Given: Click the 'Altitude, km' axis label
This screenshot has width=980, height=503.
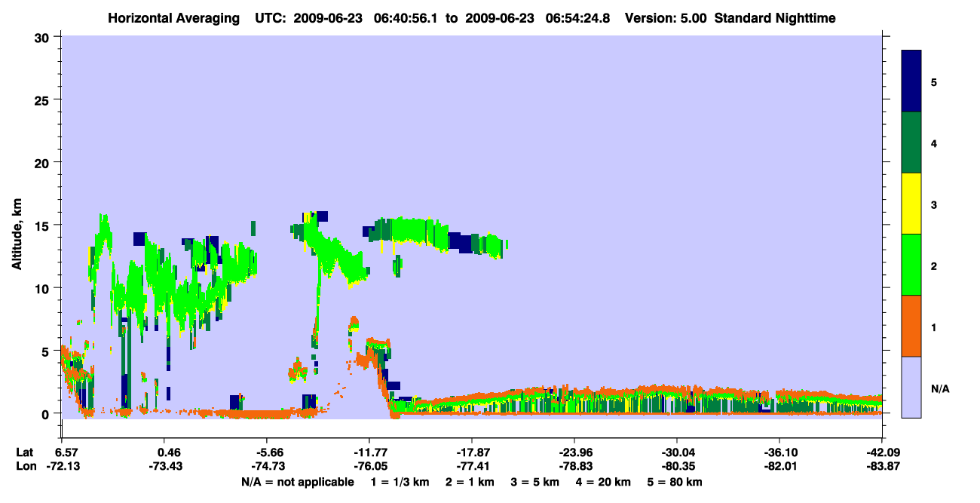Looking at the screenshot, I should 17,235.
